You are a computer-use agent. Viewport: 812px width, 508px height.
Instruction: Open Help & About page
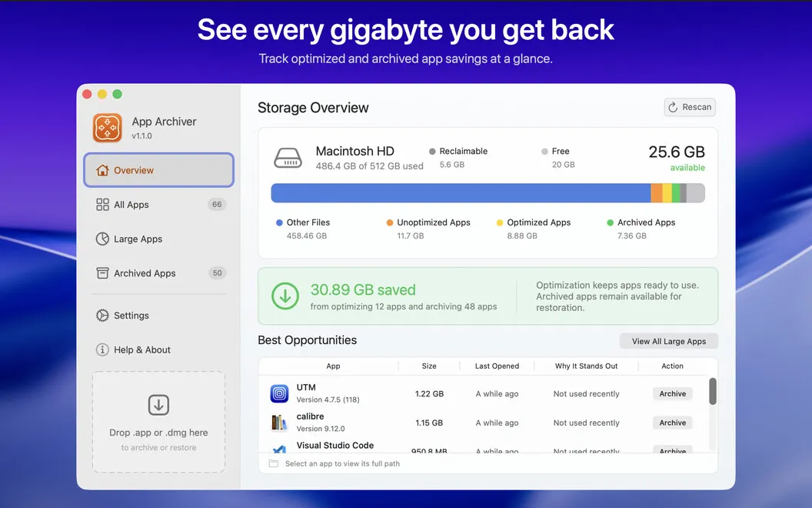tap(158, 349)
